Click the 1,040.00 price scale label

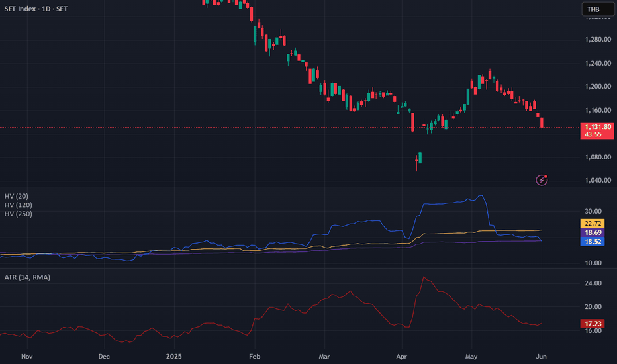598,181
